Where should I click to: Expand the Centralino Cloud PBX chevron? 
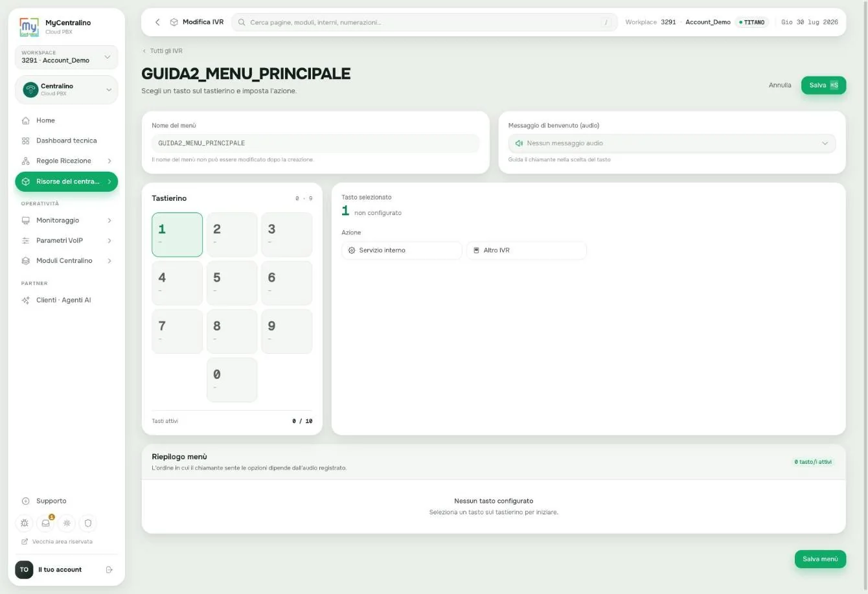click(109, 89)
